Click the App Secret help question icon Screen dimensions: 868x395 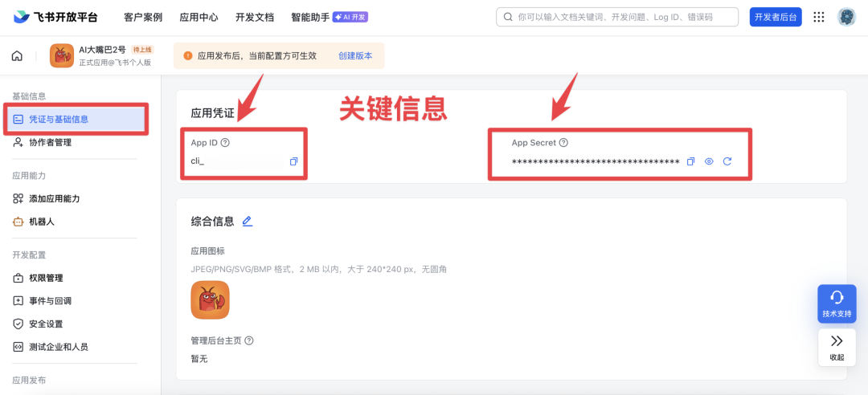[563, 143]
